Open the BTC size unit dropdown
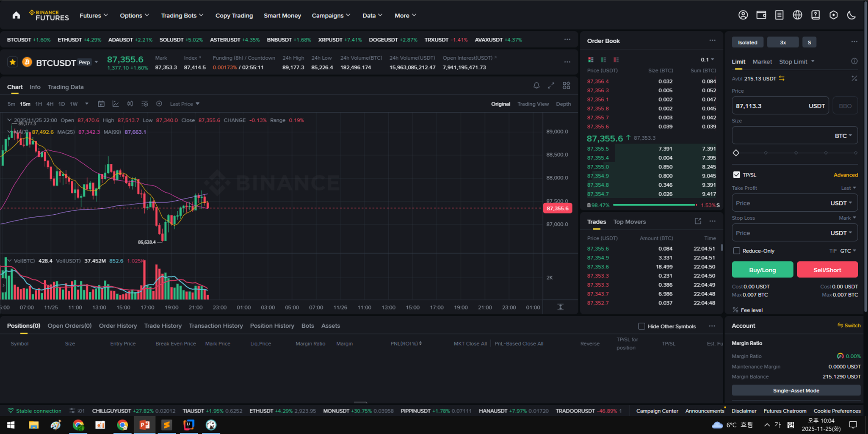 [843, 135]
